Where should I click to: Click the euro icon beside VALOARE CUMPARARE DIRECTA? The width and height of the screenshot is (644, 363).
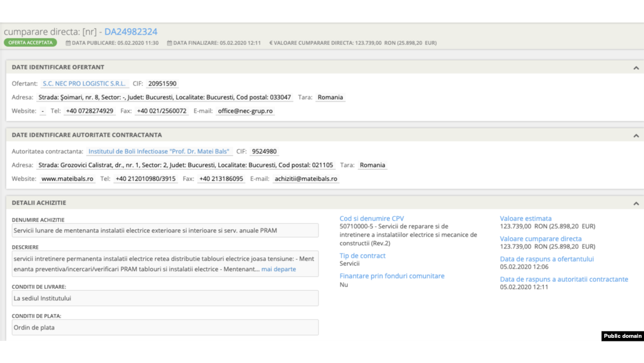tap(271, 43)
